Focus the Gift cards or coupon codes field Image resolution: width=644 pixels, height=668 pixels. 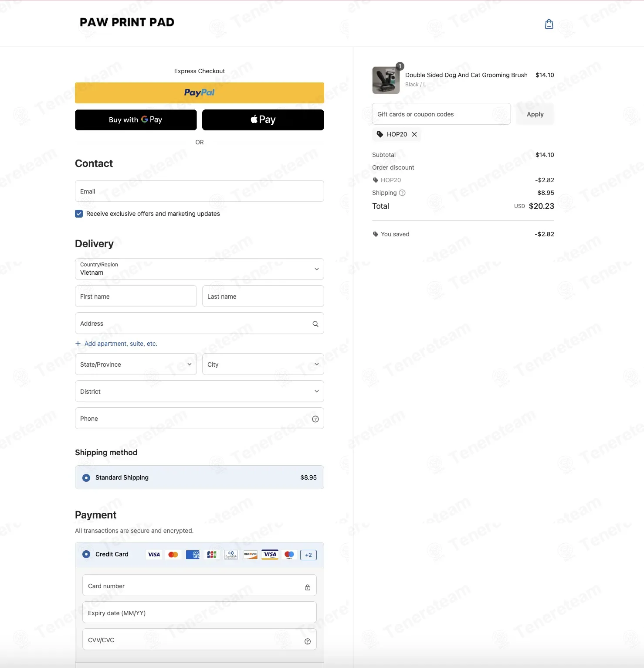(441, 114)
